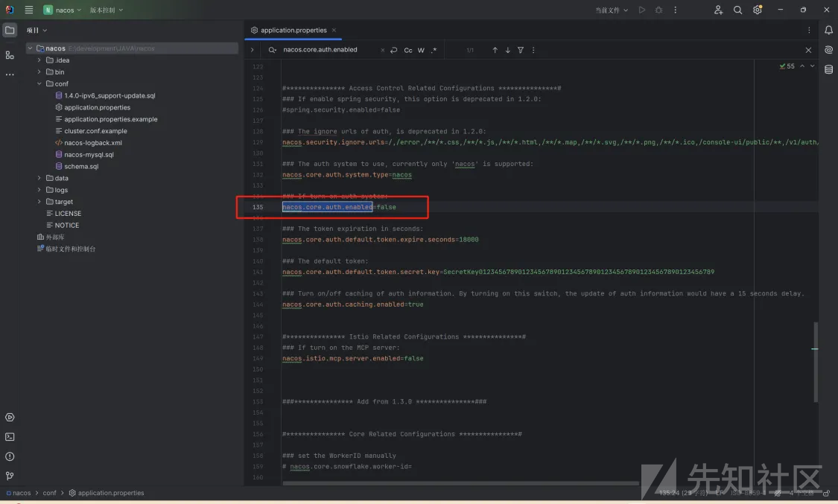Open the Problems tool window

[x=10, y=456]
